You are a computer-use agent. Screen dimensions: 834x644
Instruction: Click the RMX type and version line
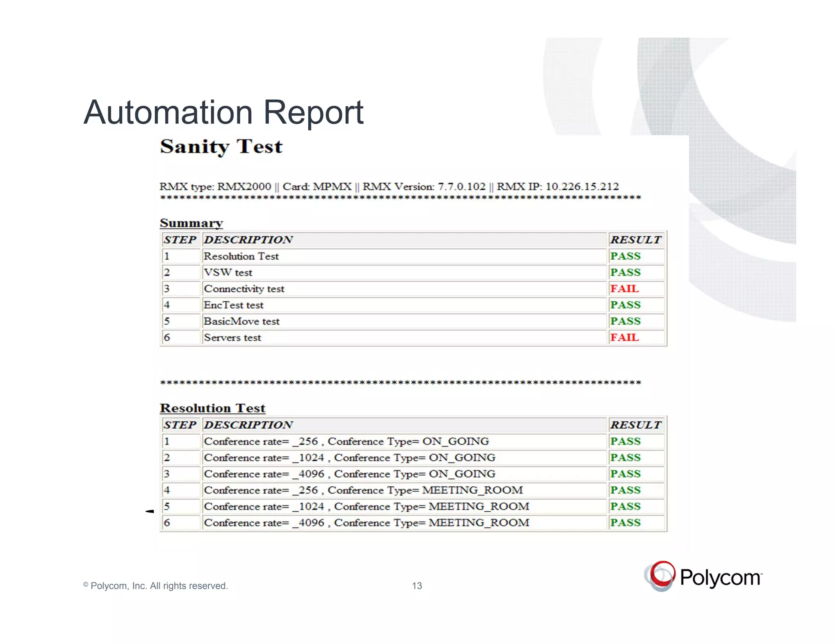pos(389,186)
